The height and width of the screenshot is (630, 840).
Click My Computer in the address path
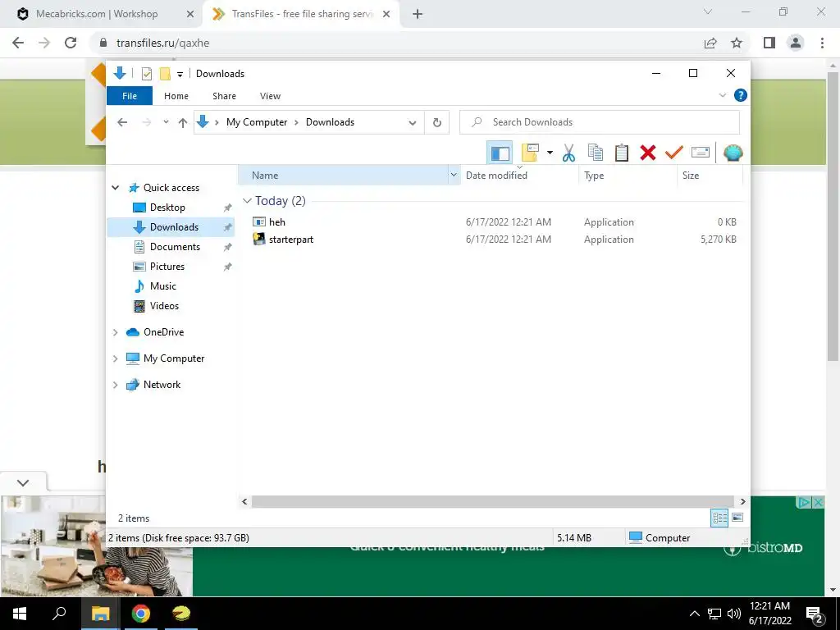tap(257, 122)
